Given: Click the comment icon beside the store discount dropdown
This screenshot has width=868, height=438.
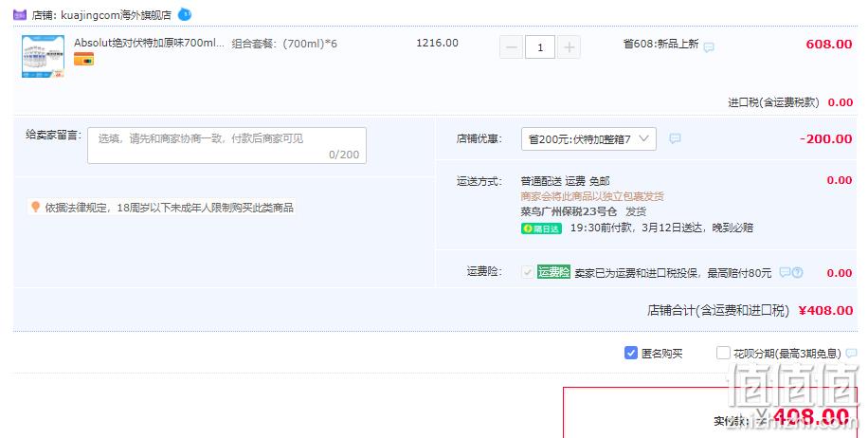Looking at the screenshot, I should 675,138.
